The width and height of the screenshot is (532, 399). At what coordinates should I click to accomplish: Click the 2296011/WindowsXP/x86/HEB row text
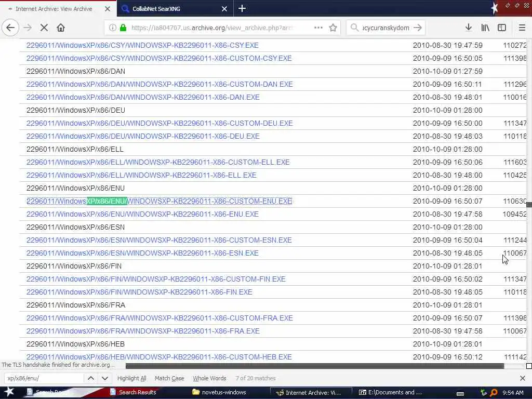pyautogui.click(x=75, y=344)
